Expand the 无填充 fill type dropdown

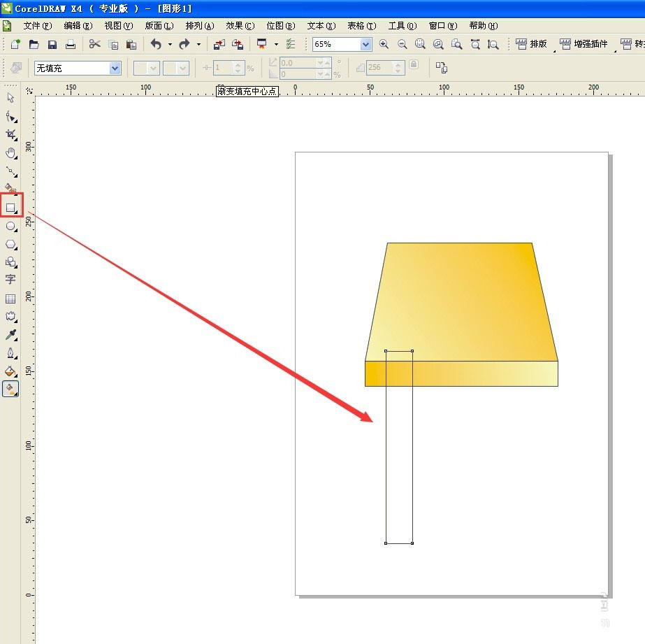[x=115, y=69]
